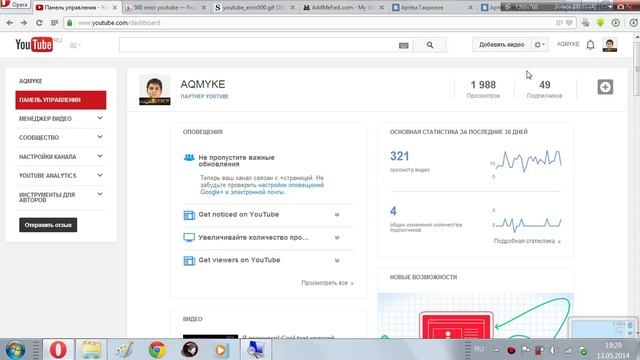Screen dimensions: 640x360
Task: Close the Панель управления browser tab
Action: (115, 7)
